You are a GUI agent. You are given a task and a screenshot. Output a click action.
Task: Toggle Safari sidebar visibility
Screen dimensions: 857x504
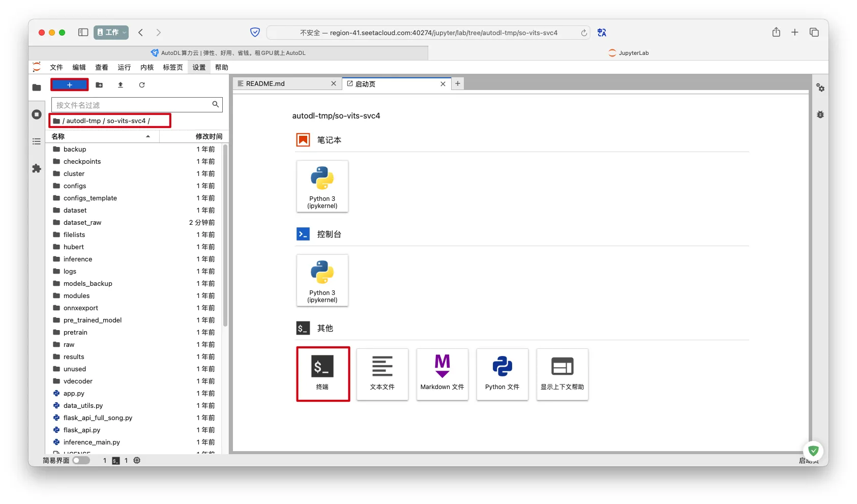(x=83, y=33)
